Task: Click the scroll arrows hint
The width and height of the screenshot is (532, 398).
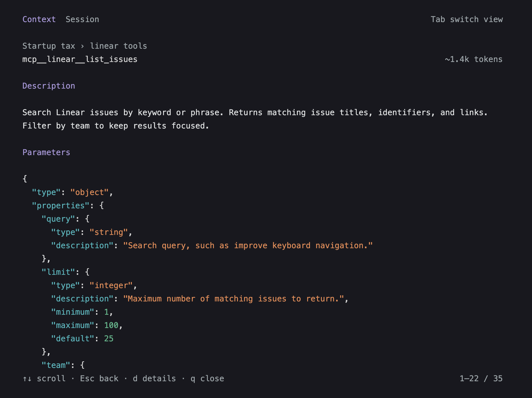Action: pos(44,379)
